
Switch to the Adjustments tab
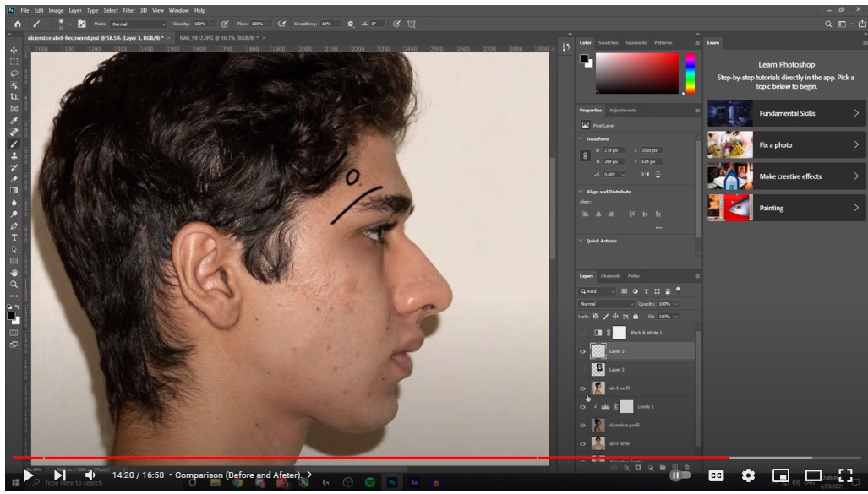(623, 110)
